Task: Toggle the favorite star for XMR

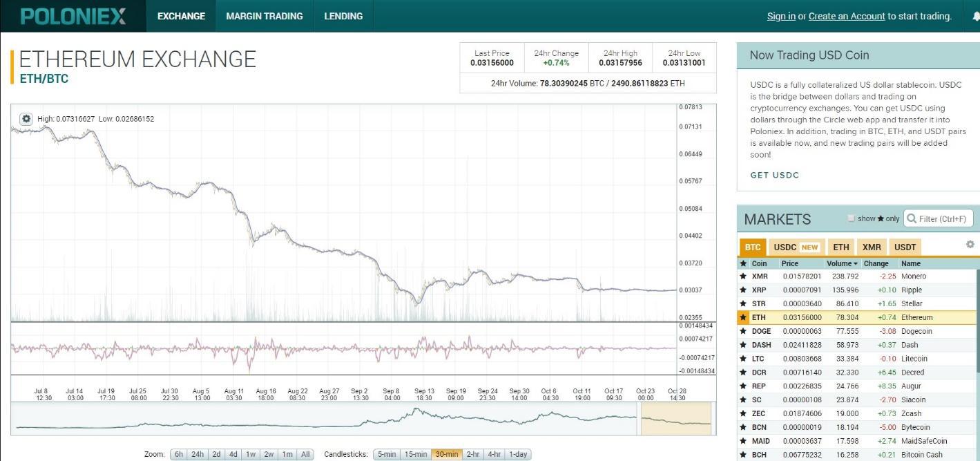Action: pos(743,276)
